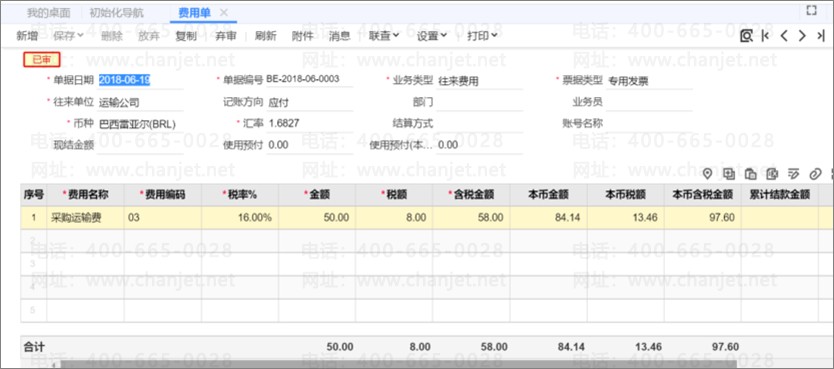Click the empty 部门 field
Viewport: 834px width, 369px height.
(479, 102)
